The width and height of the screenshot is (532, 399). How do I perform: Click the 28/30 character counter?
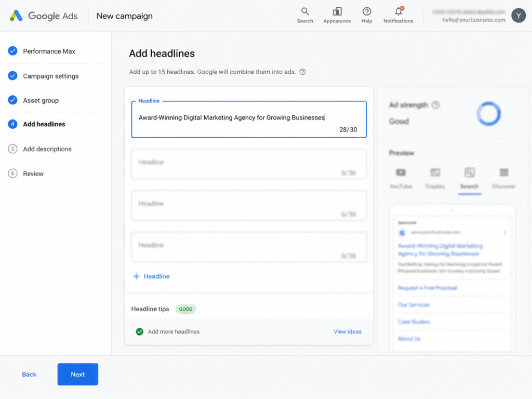(x=348, y=129)
